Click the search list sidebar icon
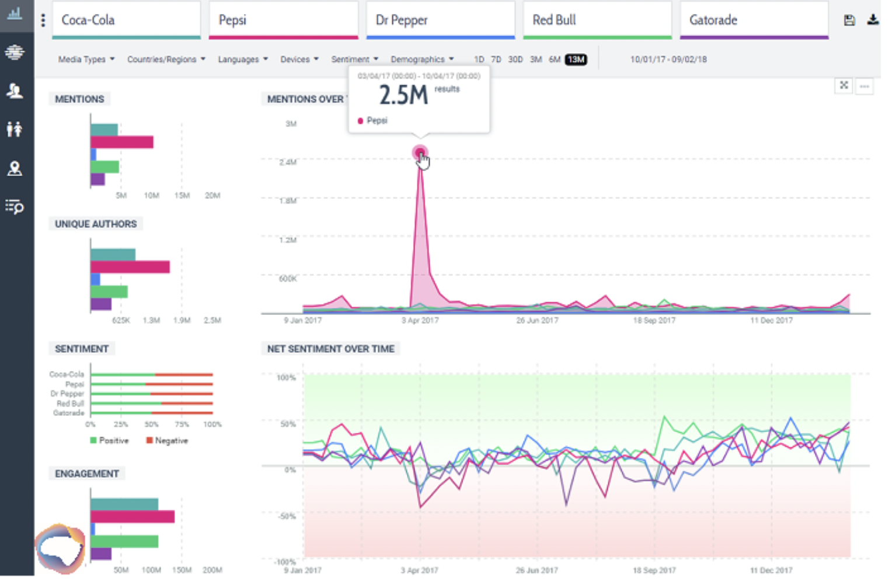 click(15, 206)
